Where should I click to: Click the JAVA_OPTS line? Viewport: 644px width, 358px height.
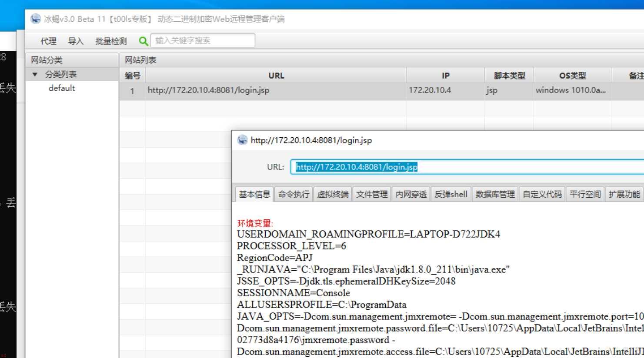[x=440, y=317]
